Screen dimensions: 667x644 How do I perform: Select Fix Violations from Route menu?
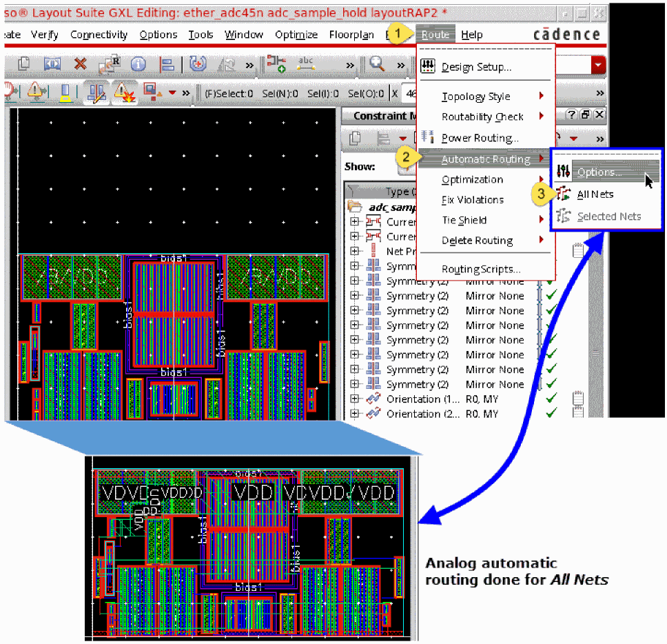click(x=473, y=200)
